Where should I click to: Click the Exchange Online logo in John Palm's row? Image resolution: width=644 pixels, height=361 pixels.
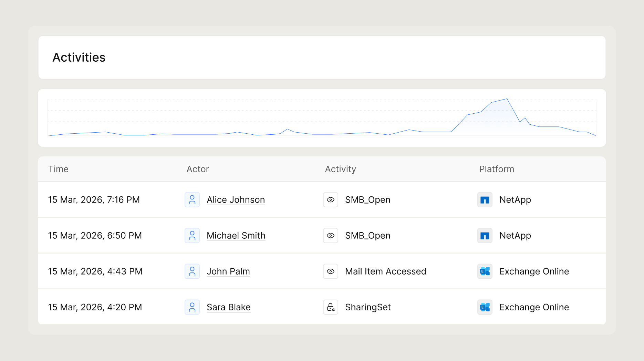click(x=485, y=271)
